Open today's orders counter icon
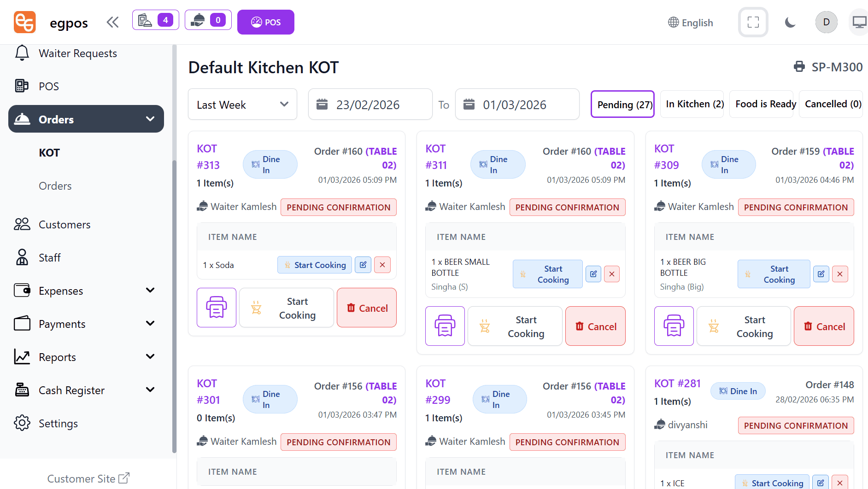The width and height of the screenshot is (868, 489). tap(156, 20)
